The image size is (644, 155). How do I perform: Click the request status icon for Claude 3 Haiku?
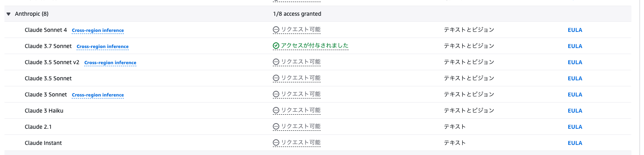click(x=276, y=110)
